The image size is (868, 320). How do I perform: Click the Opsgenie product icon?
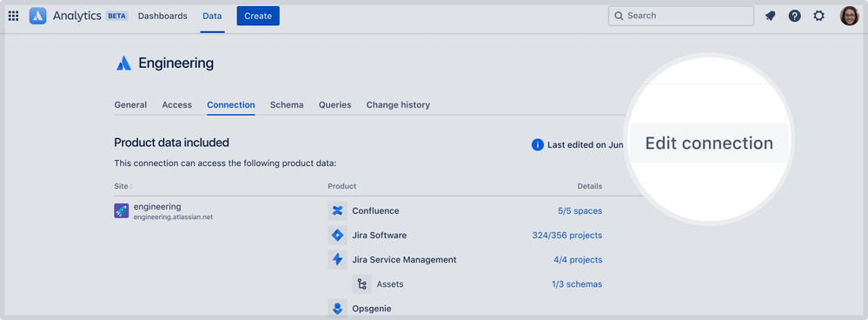point(338,308)
